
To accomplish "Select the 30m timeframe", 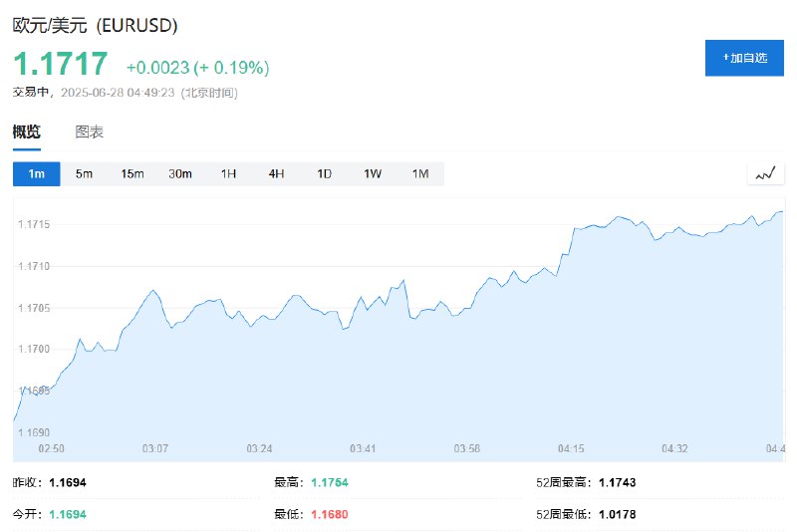I will (x=180, y=173).
